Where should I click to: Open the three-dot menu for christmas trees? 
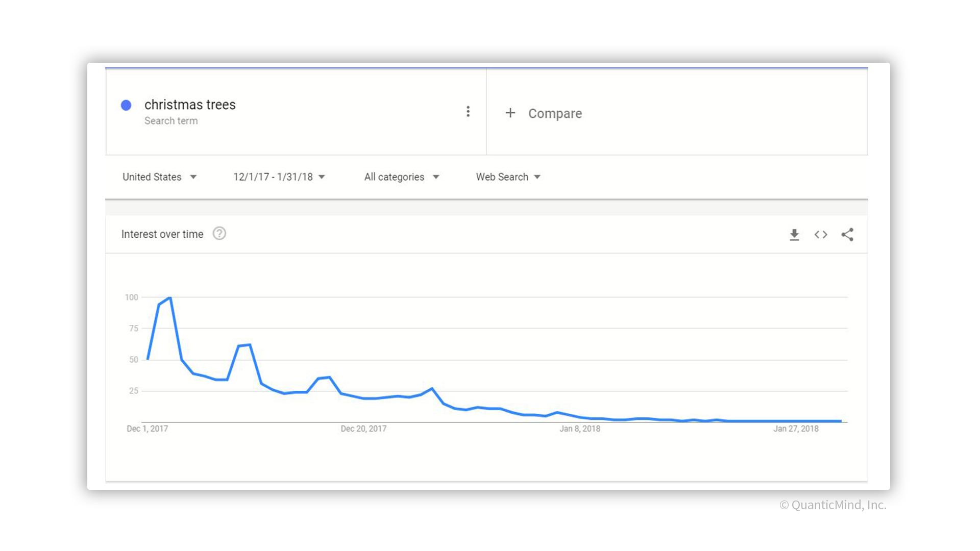468,112
